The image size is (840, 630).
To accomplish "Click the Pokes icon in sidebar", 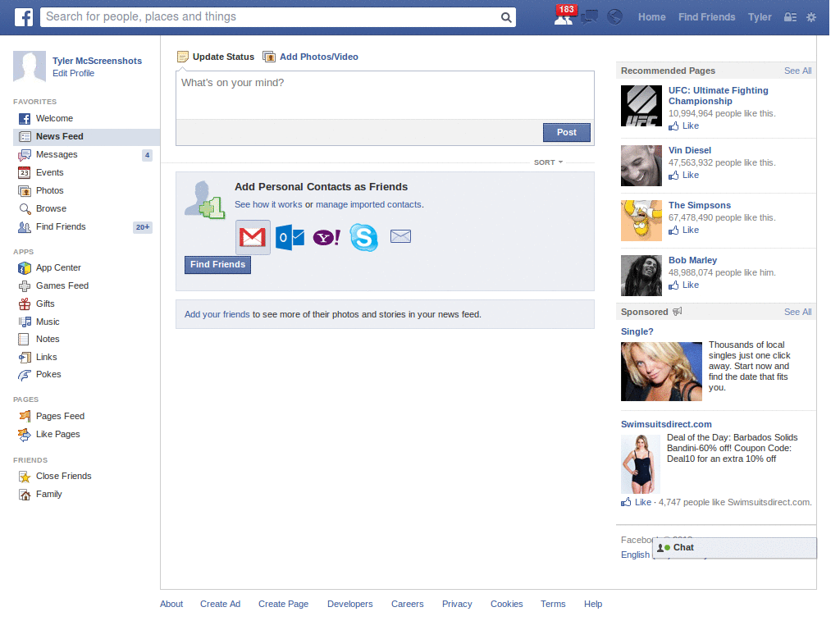I will [25, 375].
